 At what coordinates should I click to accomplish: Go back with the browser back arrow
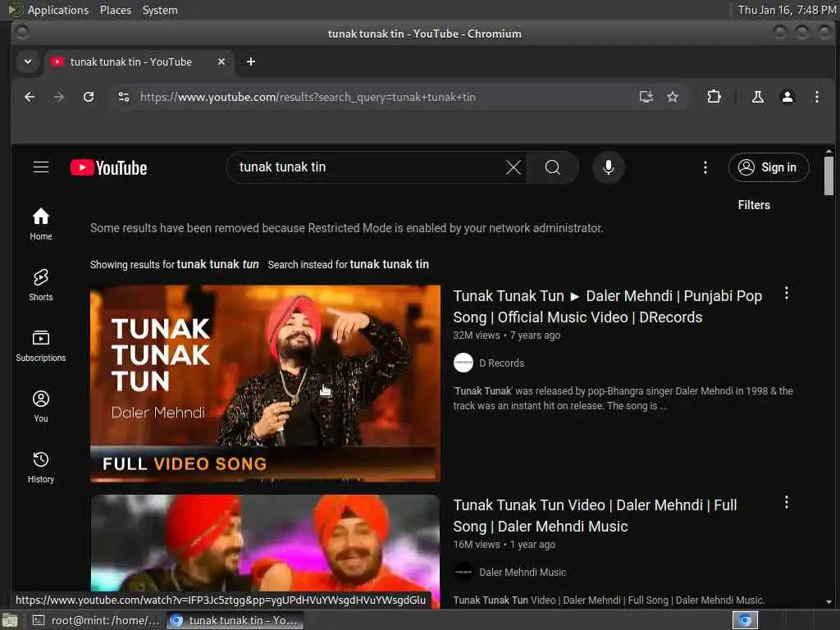tap(30, 97)
